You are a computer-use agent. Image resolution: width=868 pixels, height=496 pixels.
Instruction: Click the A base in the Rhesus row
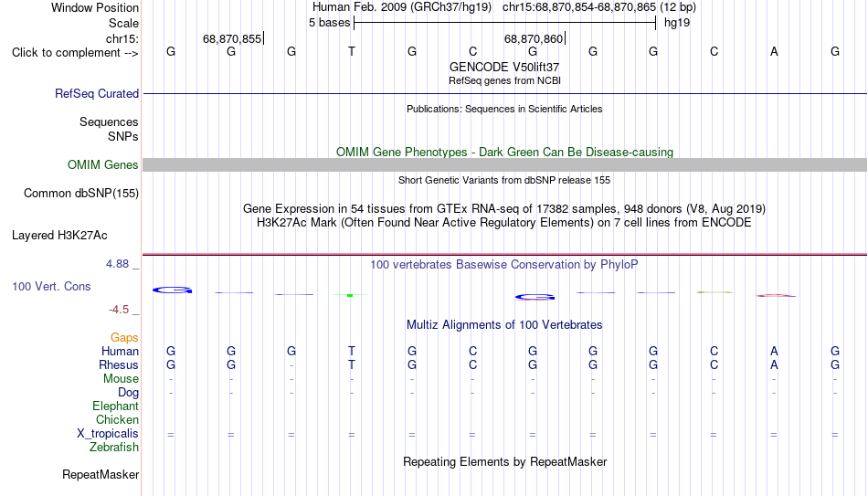point(774,364)
